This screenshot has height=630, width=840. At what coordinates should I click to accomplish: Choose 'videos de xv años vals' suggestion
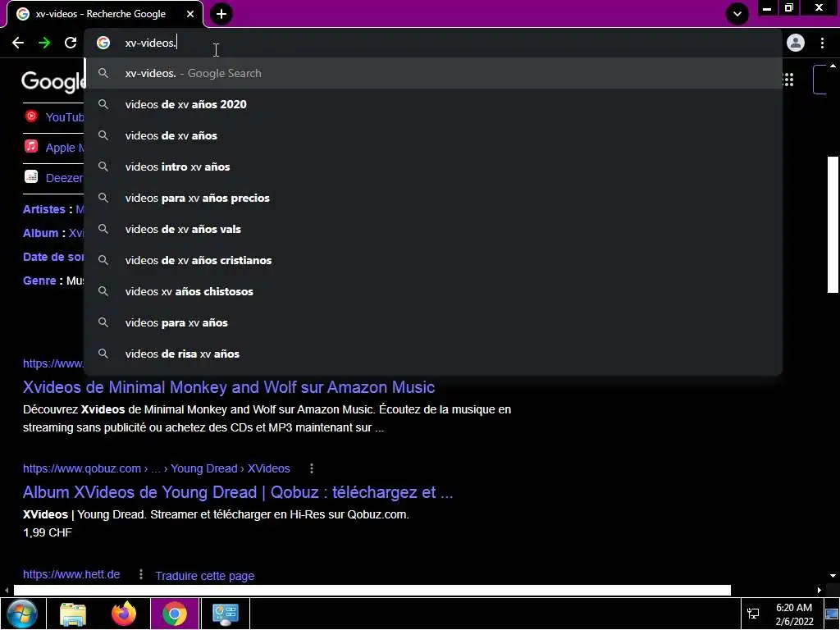(x=433, y=229)
